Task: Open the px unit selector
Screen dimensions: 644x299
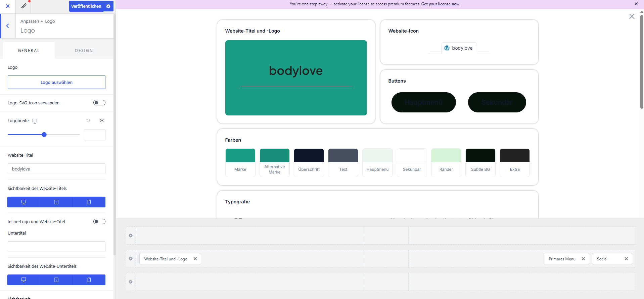Action: (101, 120)
